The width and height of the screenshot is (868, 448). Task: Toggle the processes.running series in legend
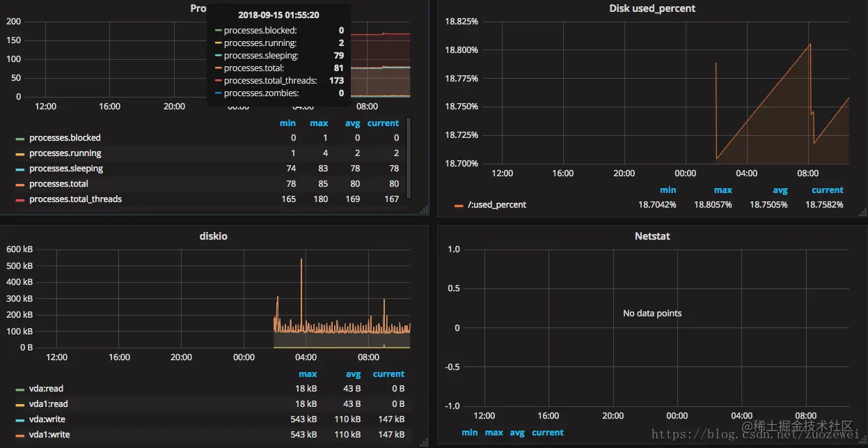[65, 153]
